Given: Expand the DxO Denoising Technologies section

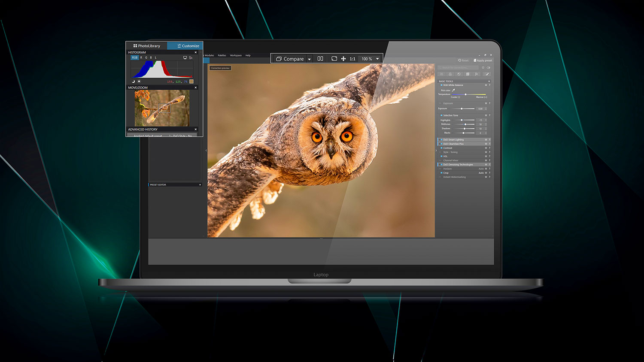Looking at the screenshot, I should (x=464, y=164).
